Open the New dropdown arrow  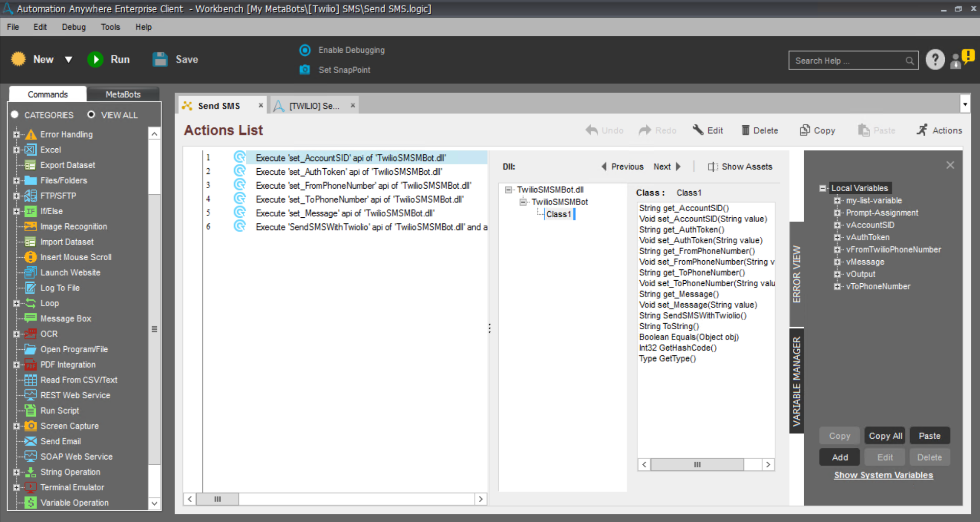68,60
